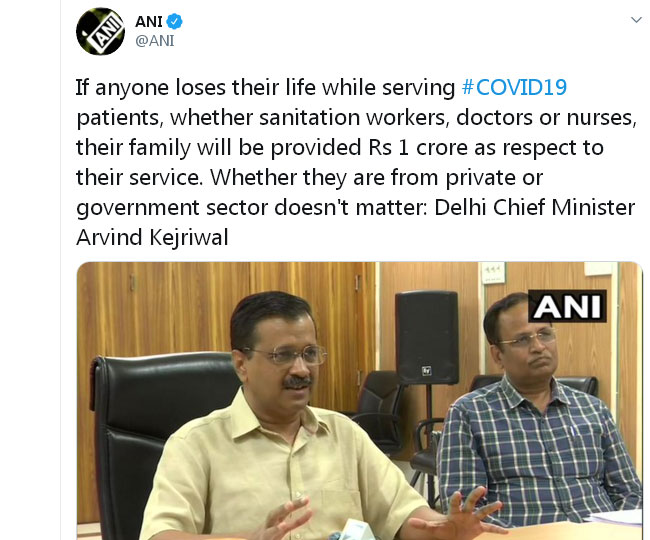Expand the tweet options chevron menu
The height and width of the screenshot is (540, 650).
636,19
